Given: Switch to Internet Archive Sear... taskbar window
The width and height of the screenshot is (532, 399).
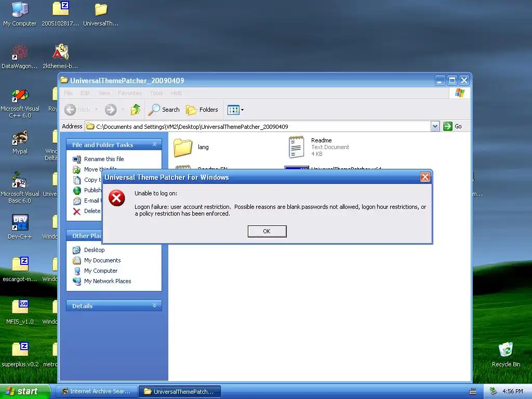Looking at the screenshot, I should [97, 392].
